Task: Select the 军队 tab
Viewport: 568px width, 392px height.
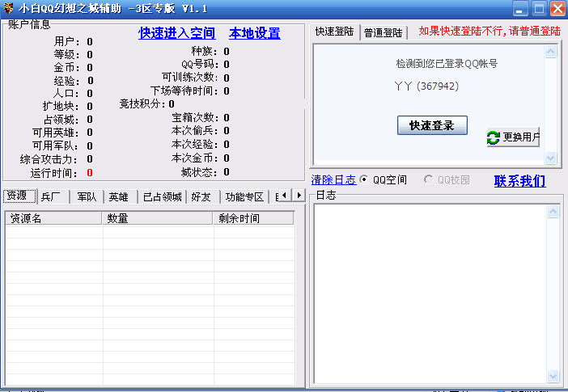Action: [x=87, y=197]
